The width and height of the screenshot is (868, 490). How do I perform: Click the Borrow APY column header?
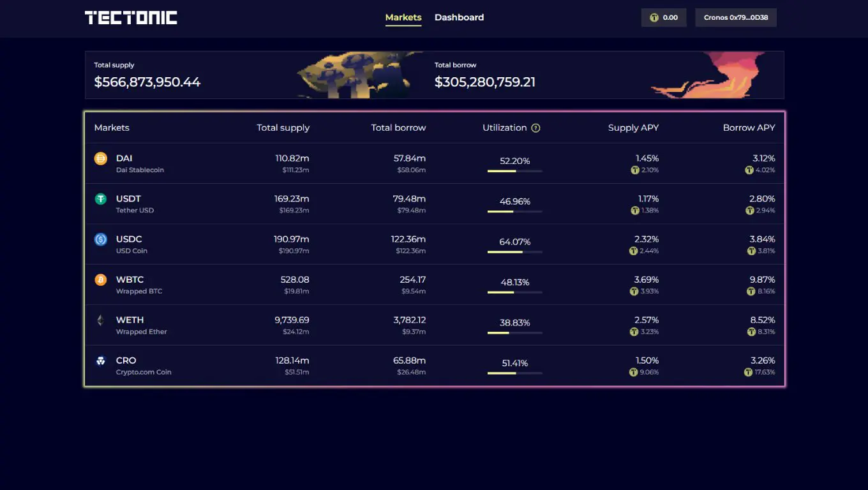pyautogui.click(x=749, y=128)
